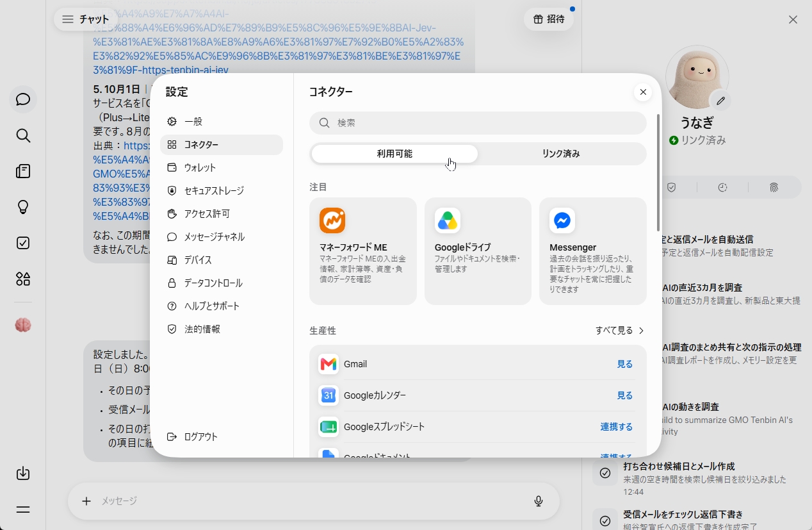The image size is (812, 530).
Task: Click the 招待 invite button
Action: pyautogui.click(x=549, y=19)
